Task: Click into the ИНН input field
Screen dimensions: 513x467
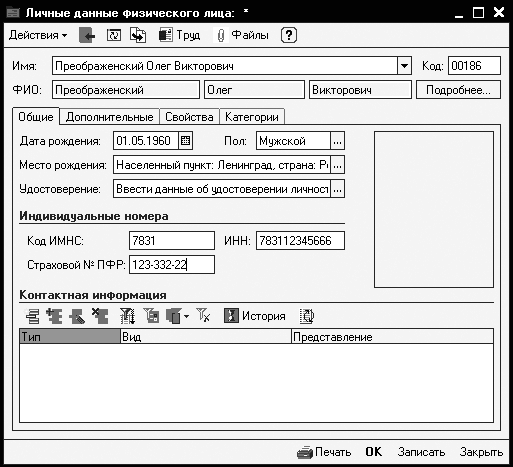Action: (300, 241)
